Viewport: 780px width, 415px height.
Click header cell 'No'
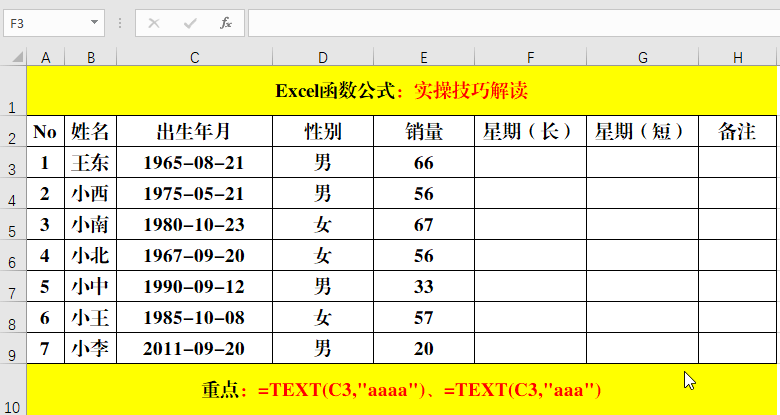[46, 131]
